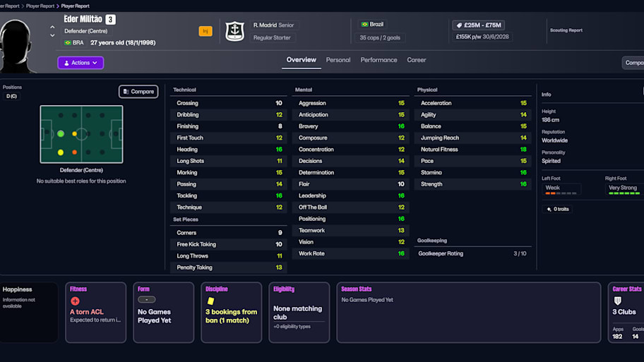The width and height of the screenshot is (644, 362).
Task: Click the Heading attribute row
Action: click(x=229, y=150)
